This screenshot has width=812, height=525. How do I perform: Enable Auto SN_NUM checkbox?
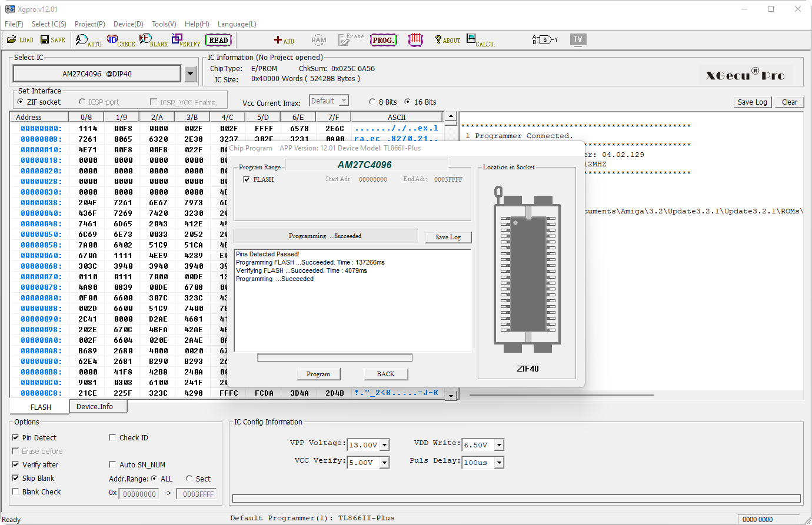coord(112,464)
